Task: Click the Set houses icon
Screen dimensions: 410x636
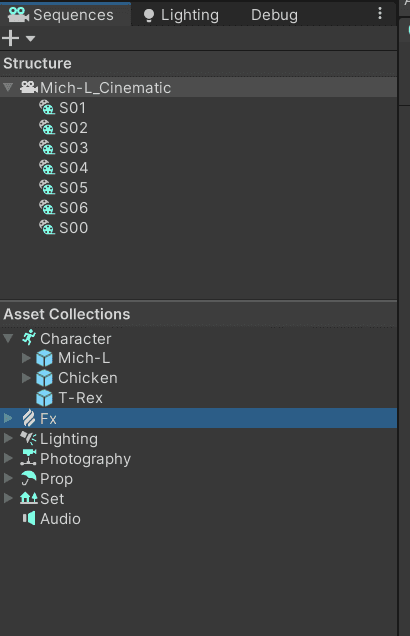Action: point(29,498)
